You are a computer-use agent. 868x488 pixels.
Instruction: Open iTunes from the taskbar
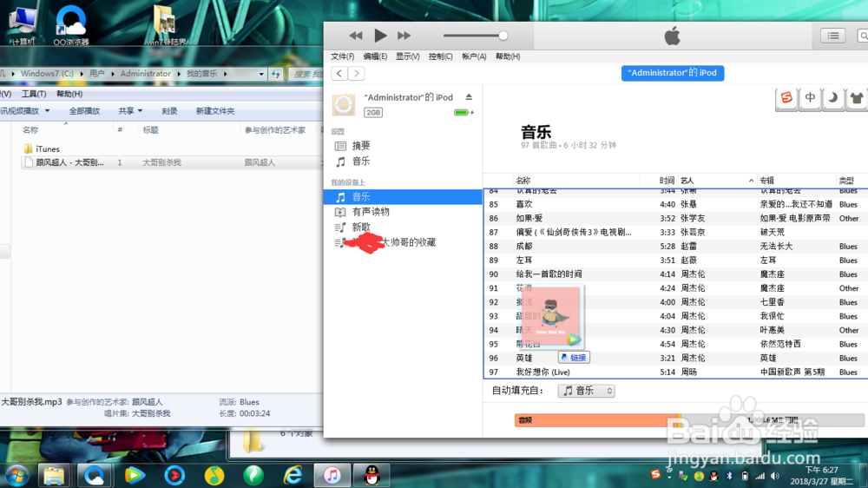(332, 475)
